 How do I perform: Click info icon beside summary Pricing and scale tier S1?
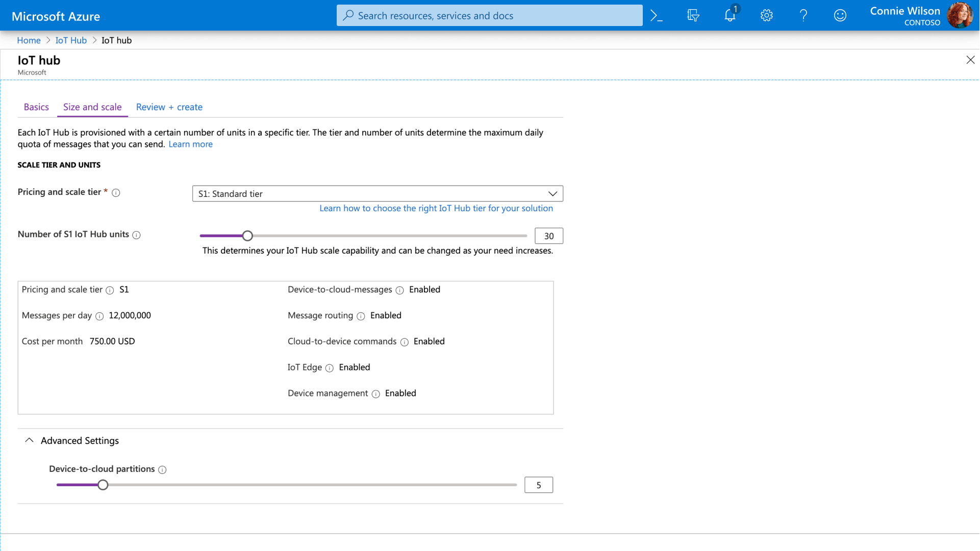coord(110,290)
